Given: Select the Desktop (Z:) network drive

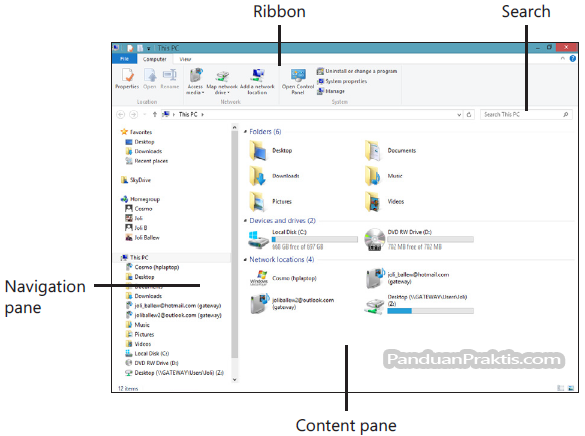Looking at the screenshot, I should [x=419, y=304].
